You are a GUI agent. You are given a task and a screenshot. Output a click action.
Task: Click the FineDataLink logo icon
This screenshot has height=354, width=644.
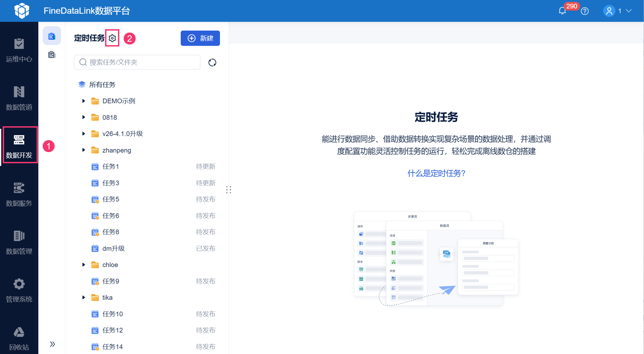[x=22, y=11]
